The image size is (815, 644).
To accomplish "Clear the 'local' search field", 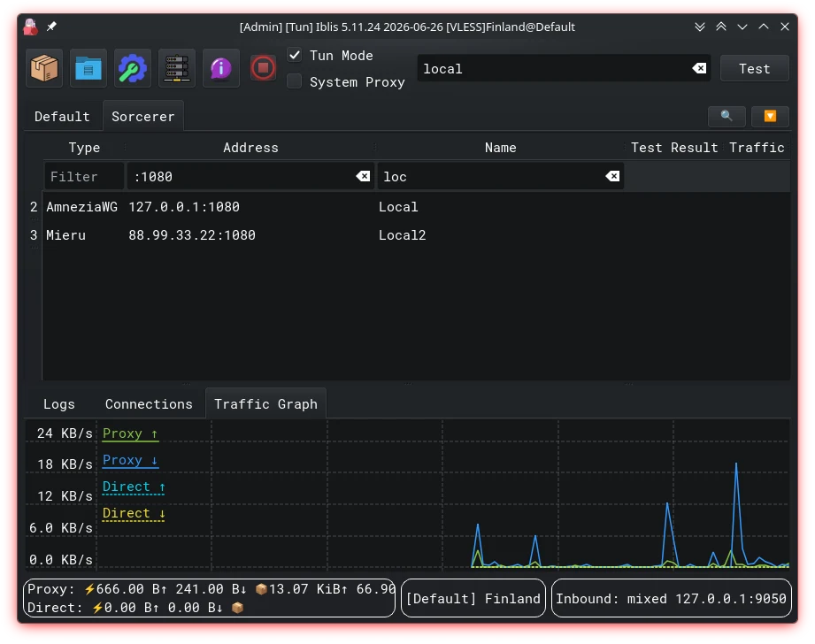I will coord(699,68).
